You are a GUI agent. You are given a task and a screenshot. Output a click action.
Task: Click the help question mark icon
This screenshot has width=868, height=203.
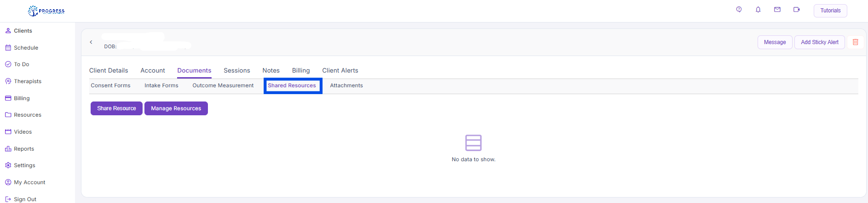coord(739,10)
